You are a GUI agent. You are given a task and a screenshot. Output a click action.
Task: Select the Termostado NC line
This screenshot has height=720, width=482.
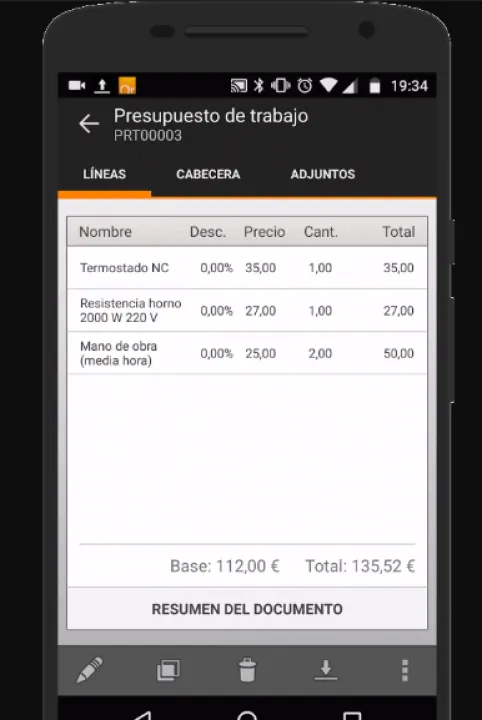(247, 268)
